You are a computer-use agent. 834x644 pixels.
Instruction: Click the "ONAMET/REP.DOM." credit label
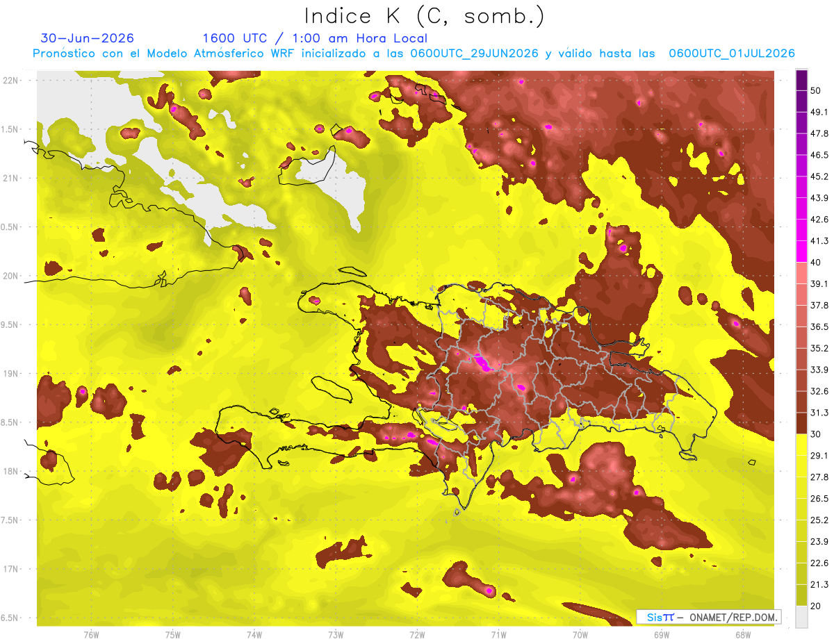733,617
